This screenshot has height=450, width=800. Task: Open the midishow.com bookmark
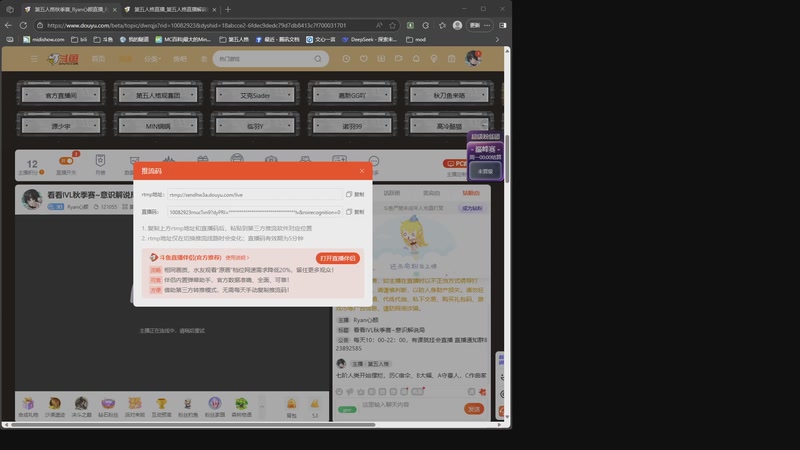pyautogui.click(x=44, y=39)
